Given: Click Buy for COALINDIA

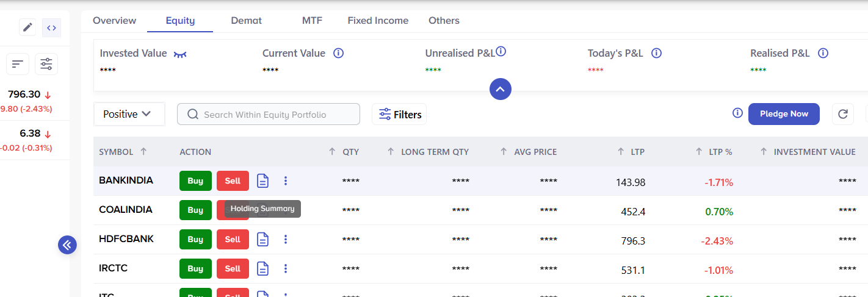Looking at the screenshot, I should click(195, 210).
